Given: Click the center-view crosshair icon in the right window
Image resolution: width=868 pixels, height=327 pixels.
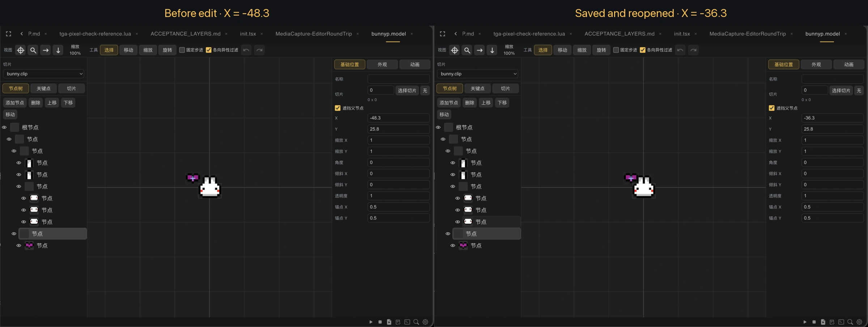Looking at the screenshot, I should point(455,50).
